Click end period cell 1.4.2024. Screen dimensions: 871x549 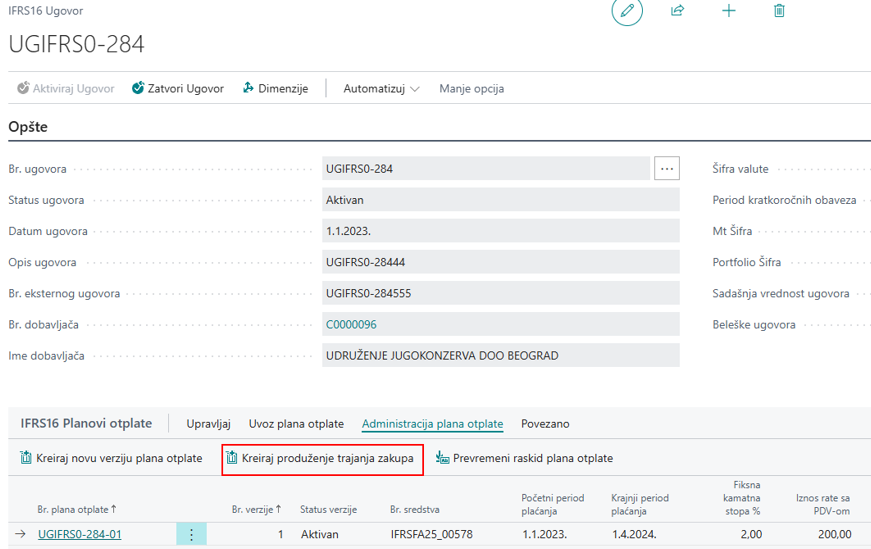point(634,534)
